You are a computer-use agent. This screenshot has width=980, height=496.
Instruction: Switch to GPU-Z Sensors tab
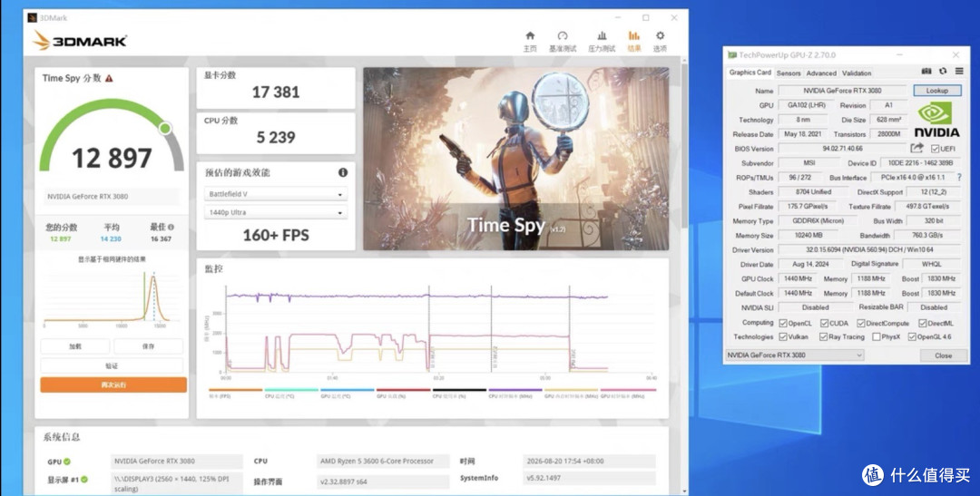coord(789,73)
